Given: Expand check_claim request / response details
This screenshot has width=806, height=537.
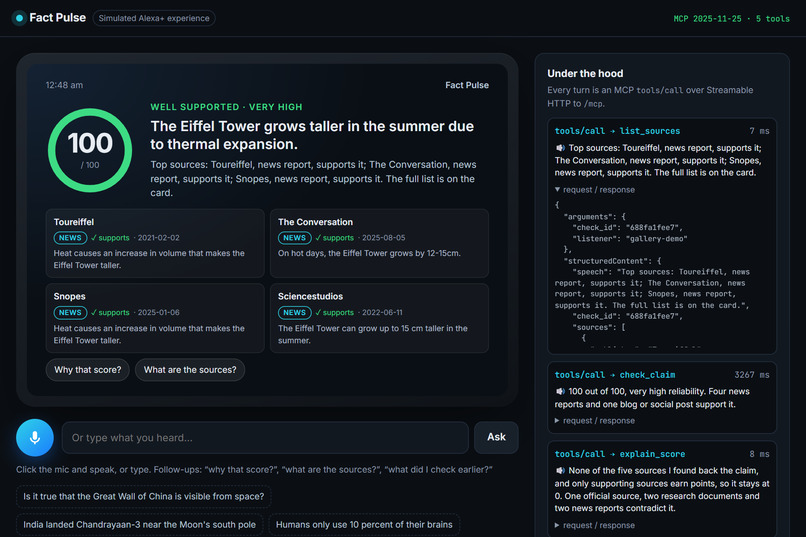Looking at the screenshot, I should click(595, 421).
